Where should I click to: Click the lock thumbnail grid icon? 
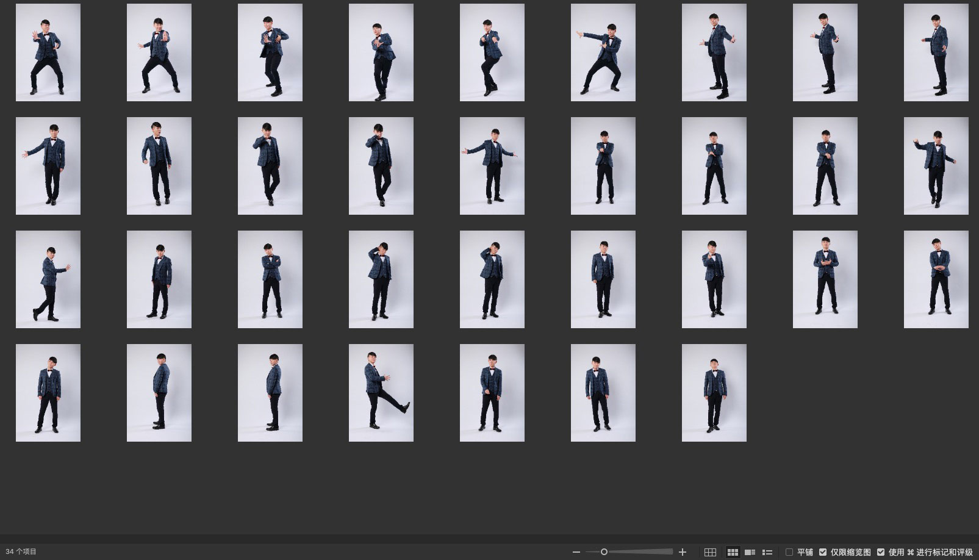coord(710,552)
